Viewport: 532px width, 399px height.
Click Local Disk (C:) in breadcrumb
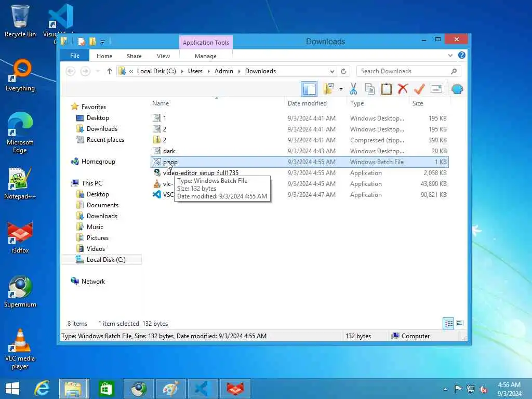click(156, 71)
